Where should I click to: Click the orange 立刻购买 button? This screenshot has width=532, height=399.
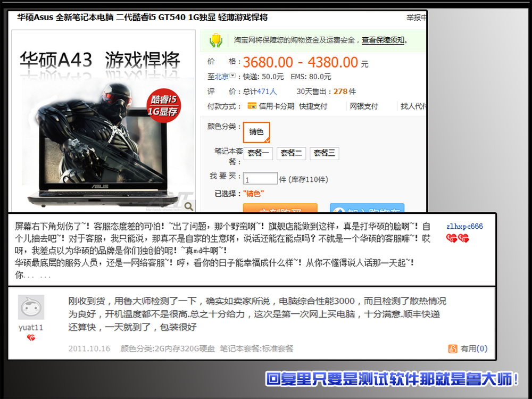click(x=280, y=208)
